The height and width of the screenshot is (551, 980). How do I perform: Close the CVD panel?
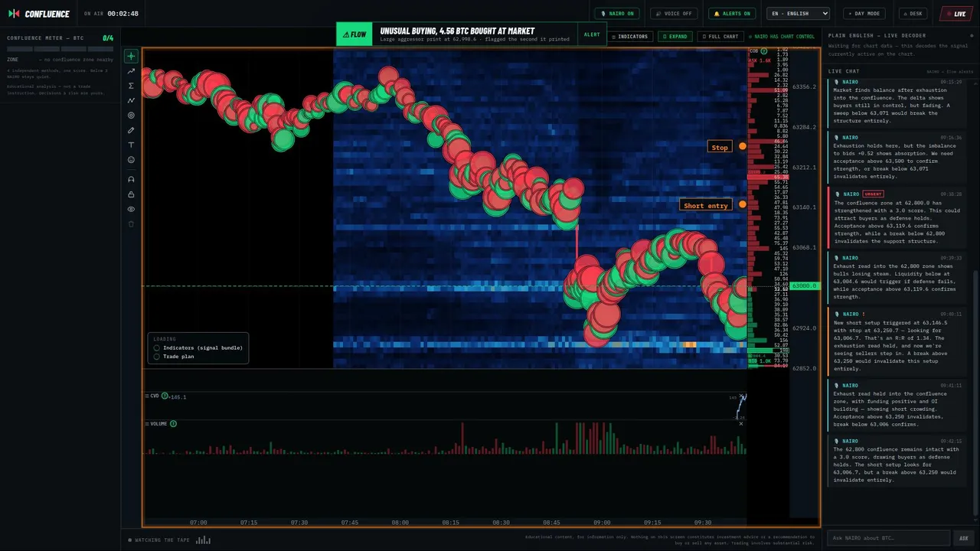click(x=740, y=396)
